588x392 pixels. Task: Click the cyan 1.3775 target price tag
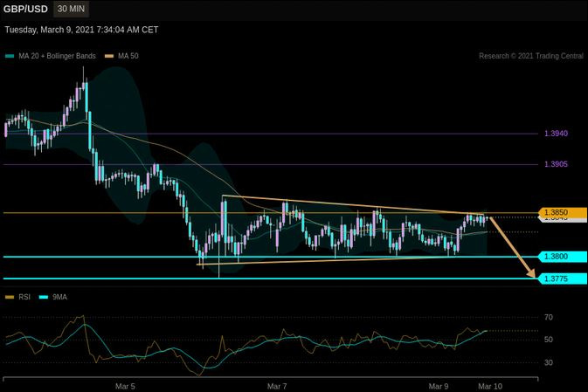pos(563,279)
